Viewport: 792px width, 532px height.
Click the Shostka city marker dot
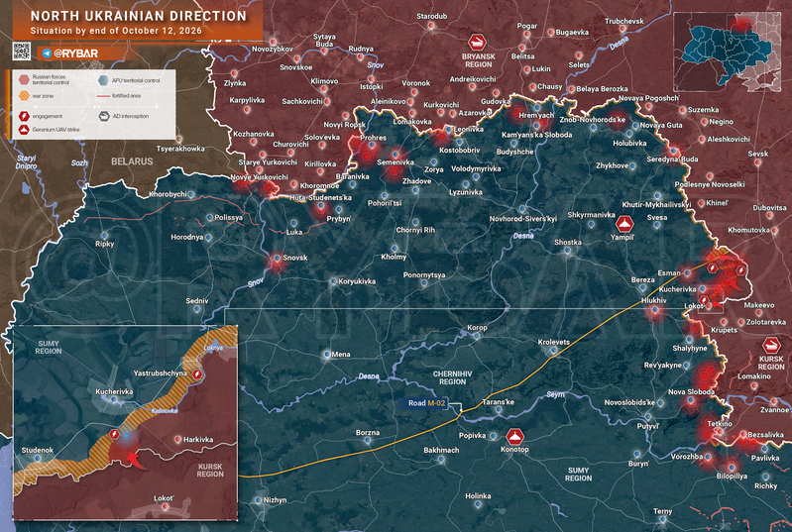pyautogui.click(x=567, y=251)
